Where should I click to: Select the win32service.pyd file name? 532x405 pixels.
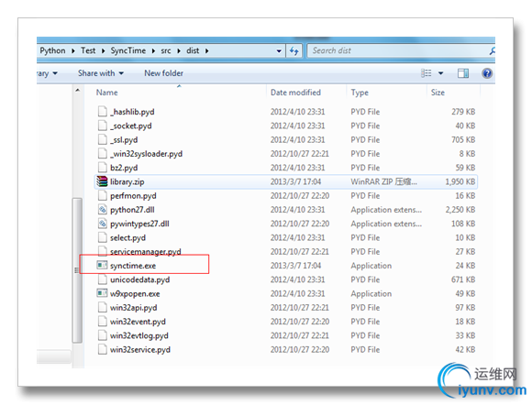click(140, 350)
